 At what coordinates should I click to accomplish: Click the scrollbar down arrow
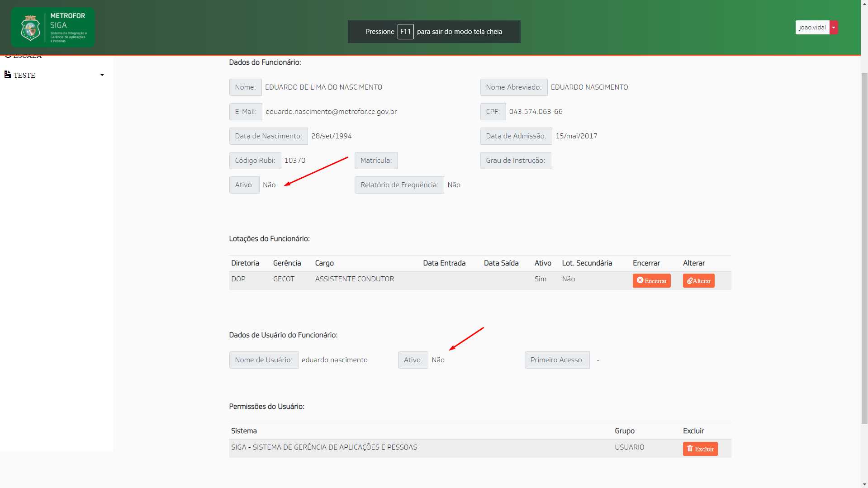pos(864,484)
